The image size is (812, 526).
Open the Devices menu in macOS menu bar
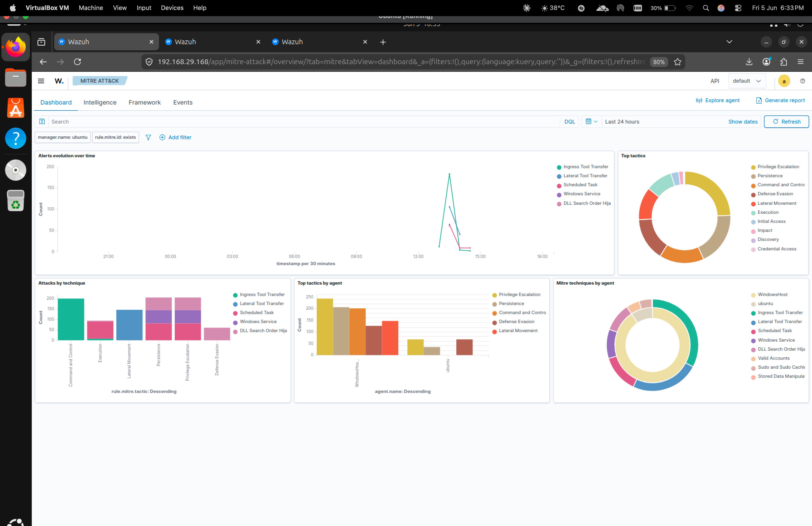point(172,8)
